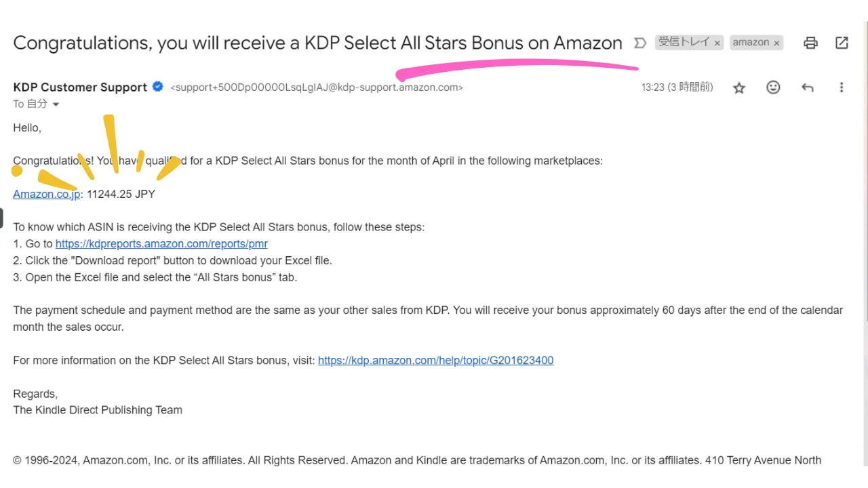Print this email using the printer icon
This screenshot has width=868, height=488.
point(810,43)
